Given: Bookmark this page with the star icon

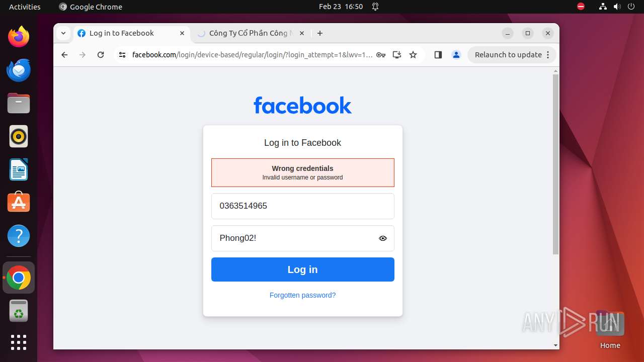Looking at the screenshot, I should click(413, 55).
